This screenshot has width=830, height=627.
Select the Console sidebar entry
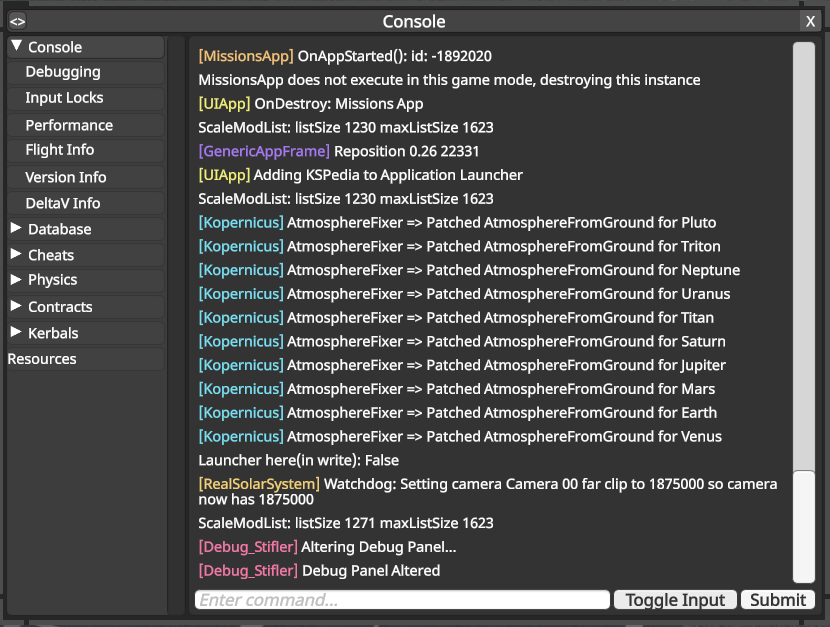point(86,47)
